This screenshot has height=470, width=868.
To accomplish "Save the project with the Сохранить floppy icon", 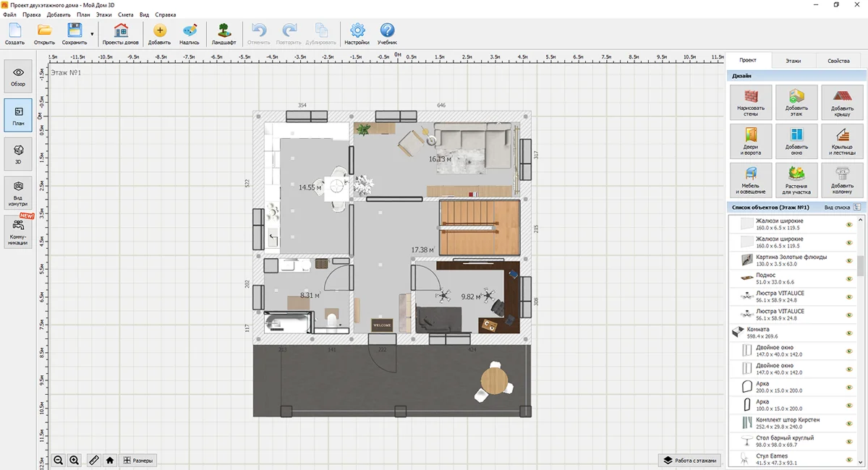I will [75, 34].
